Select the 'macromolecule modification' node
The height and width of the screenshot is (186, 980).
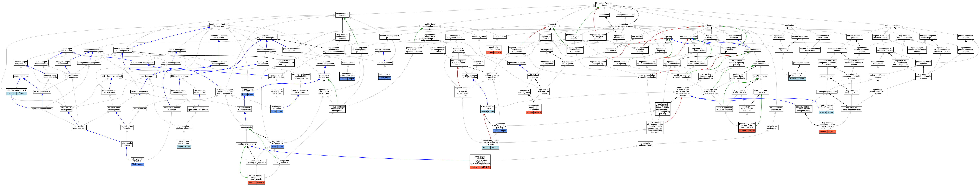pyautogui.click(x=878, y=63)
